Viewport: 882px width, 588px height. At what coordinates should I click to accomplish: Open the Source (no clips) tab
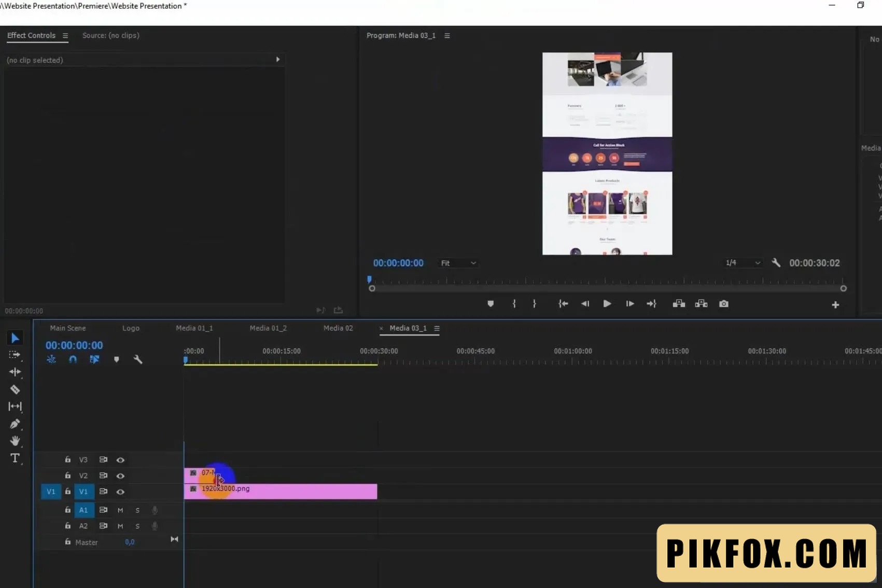click(x=111, y=35)
